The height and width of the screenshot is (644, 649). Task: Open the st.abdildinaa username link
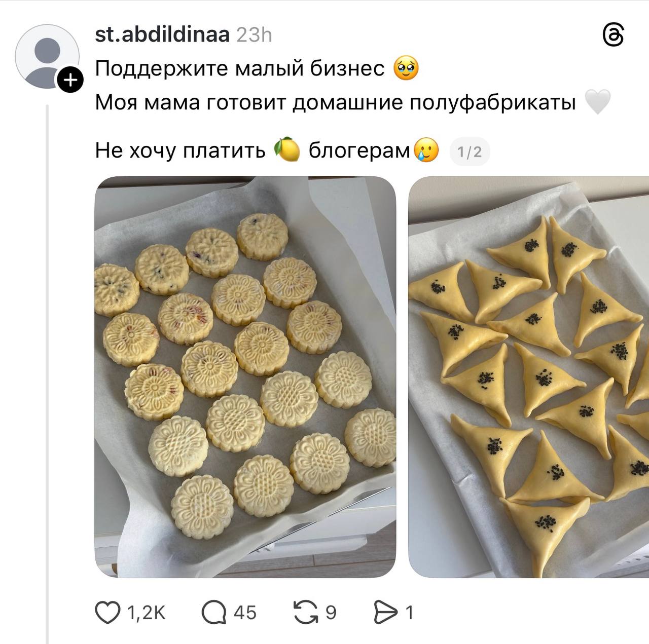point(162,35)
